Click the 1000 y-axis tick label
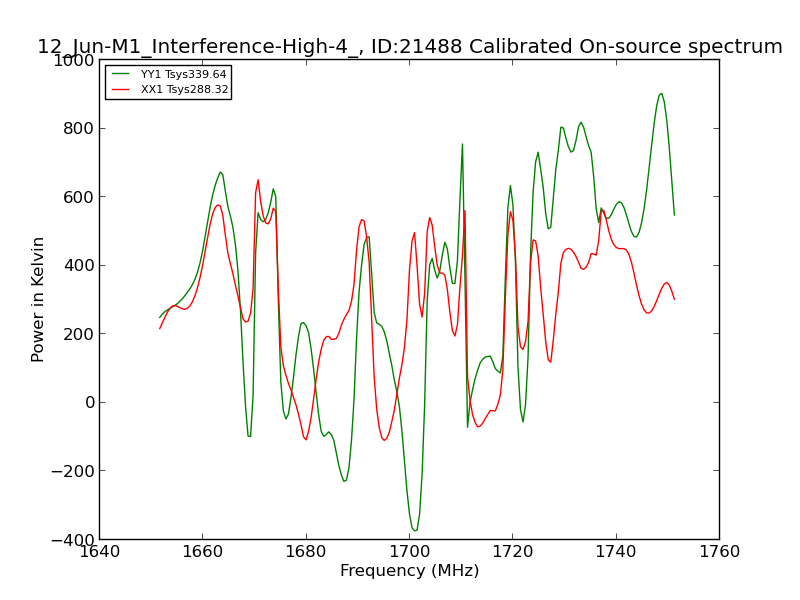Viewport: 800px width, 600px height. [74, 61]
